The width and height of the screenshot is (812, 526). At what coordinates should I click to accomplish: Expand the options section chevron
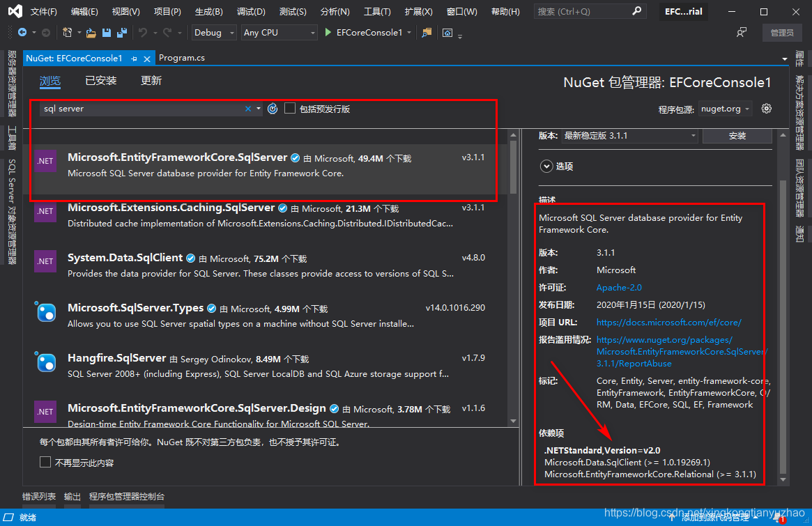pos(546,167)
